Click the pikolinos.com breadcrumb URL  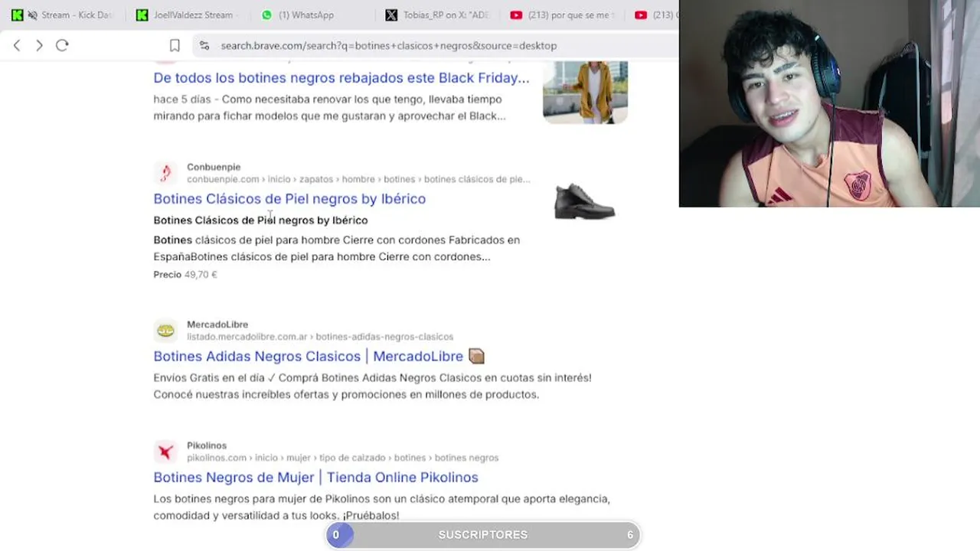(342, 458)
